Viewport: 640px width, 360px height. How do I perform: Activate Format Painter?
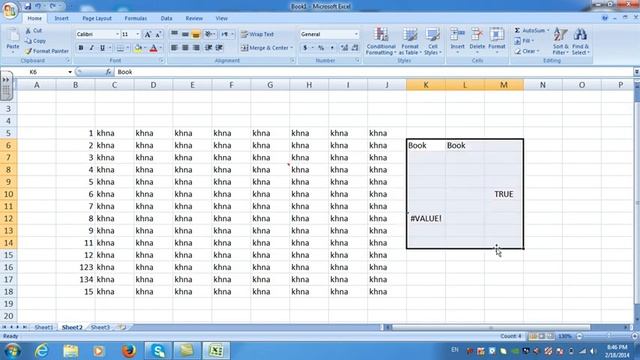[x=47, y=51]
